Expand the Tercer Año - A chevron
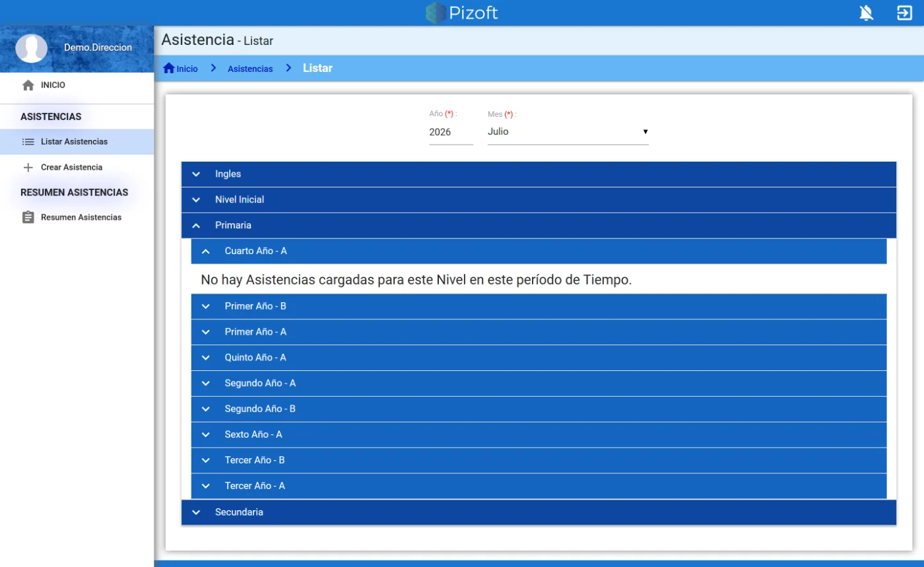Screen dimensions: 924x567 205,486
